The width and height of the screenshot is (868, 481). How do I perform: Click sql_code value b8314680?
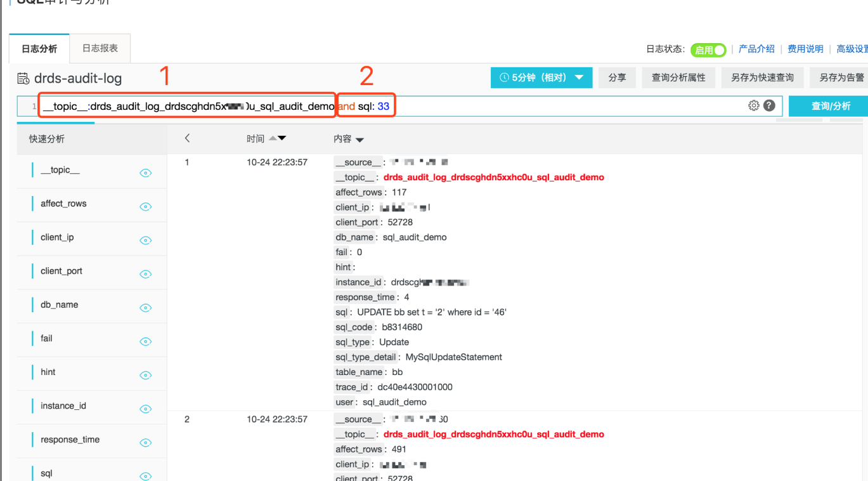pos(402,327)
